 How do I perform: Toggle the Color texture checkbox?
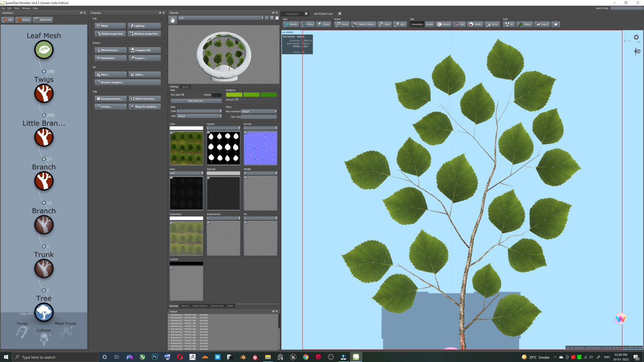point(171,132)
